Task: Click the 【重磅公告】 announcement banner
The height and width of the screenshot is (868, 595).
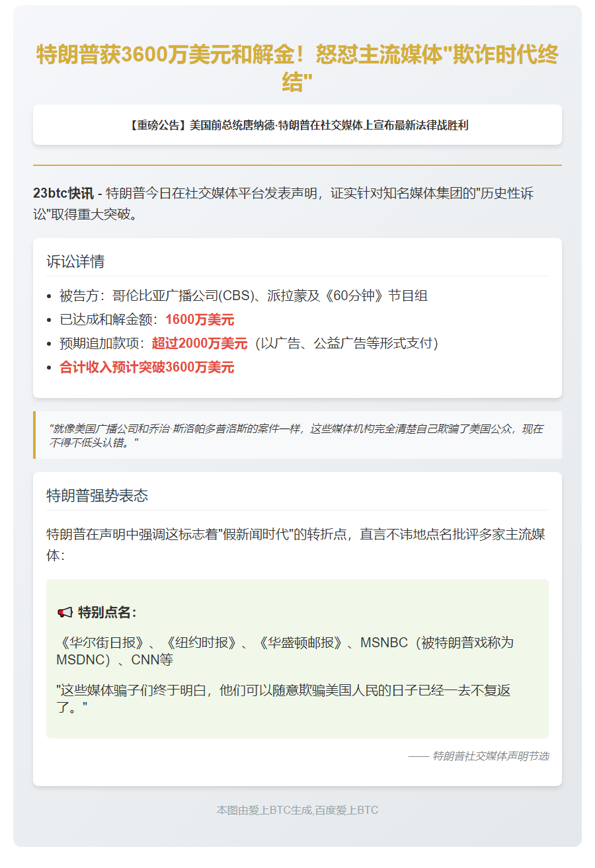Action: coord(297,125)
